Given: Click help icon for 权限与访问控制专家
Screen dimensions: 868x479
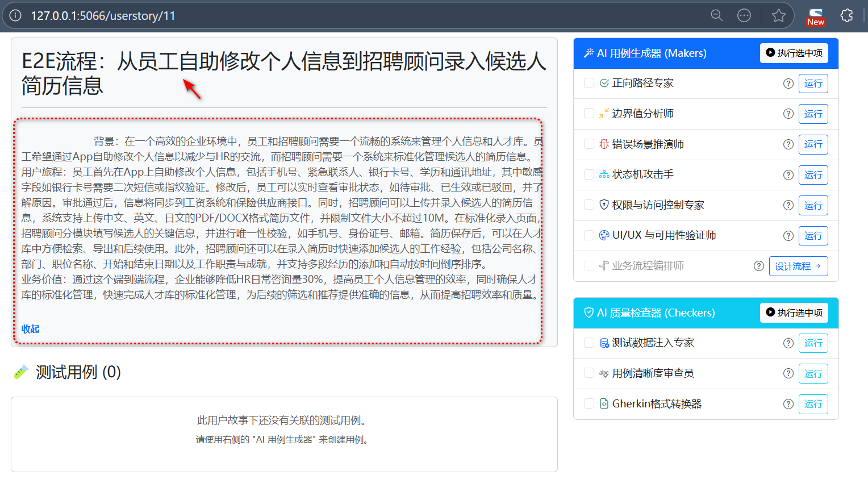Looking at the screenshot, I should point(788,205).
